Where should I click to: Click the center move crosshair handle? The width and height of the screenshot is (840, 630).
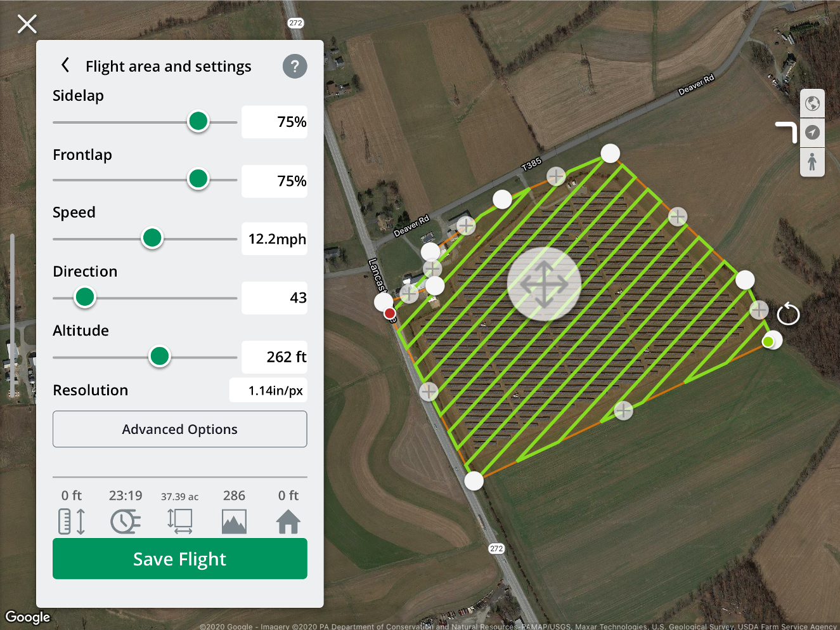click(x=544, y=284)
